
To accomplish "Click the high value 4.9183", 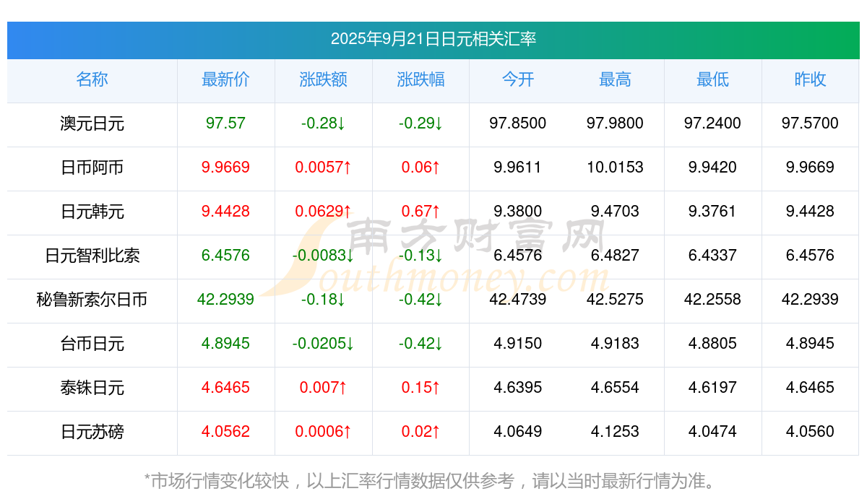I will point(616,344).
